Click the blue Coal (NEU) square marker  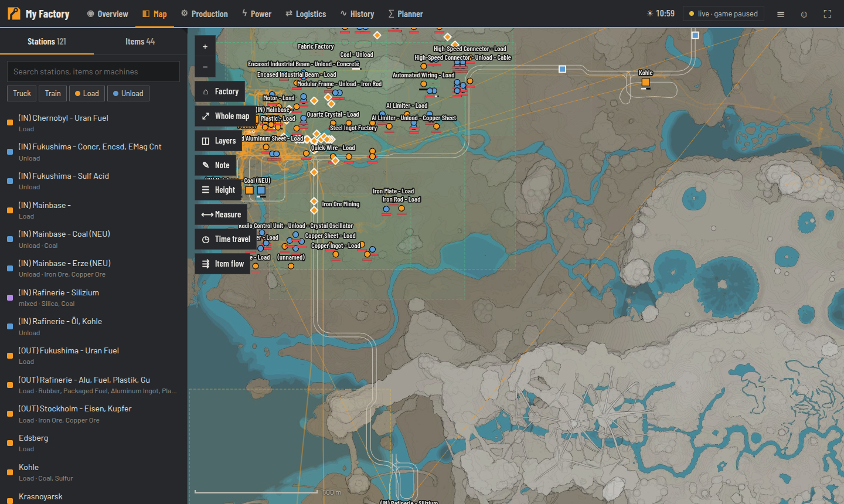pyautogui.click(x=261, y=190)
